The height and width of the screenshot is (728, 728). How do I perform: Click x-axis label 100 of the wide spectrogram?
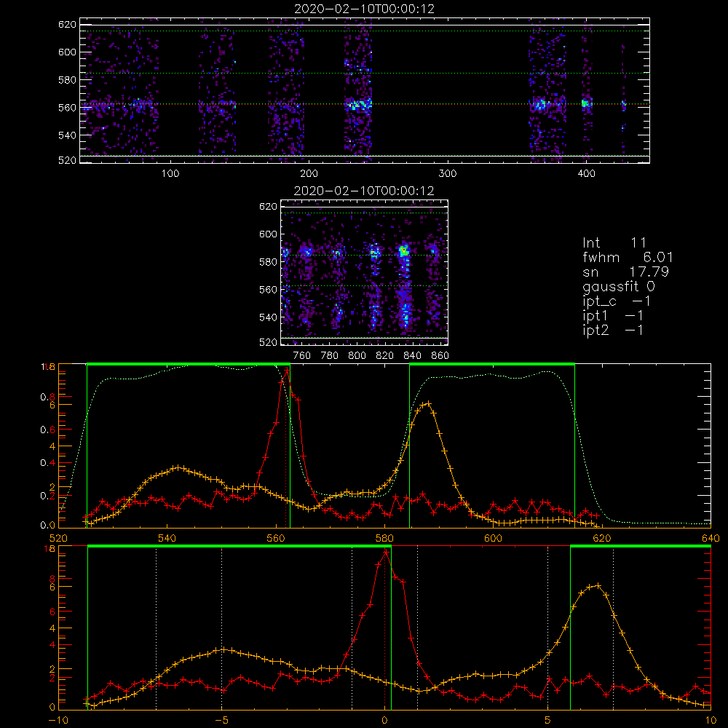(x=170, y=174)
